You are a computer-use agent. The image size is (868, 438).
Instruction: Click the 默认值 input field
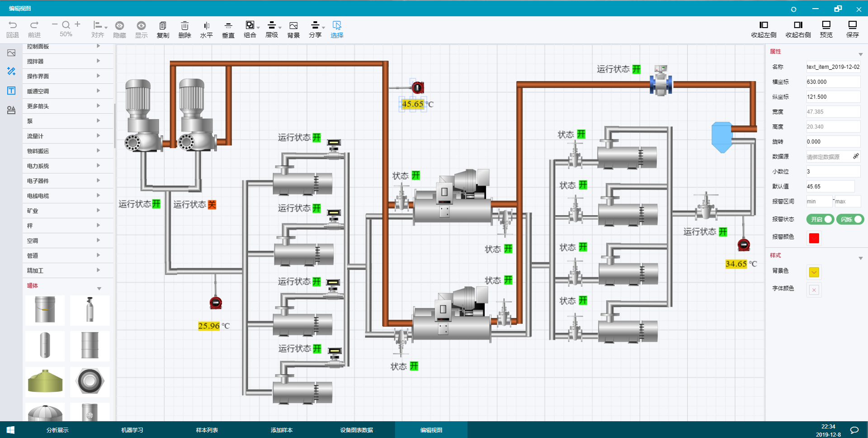click(830, 186)
